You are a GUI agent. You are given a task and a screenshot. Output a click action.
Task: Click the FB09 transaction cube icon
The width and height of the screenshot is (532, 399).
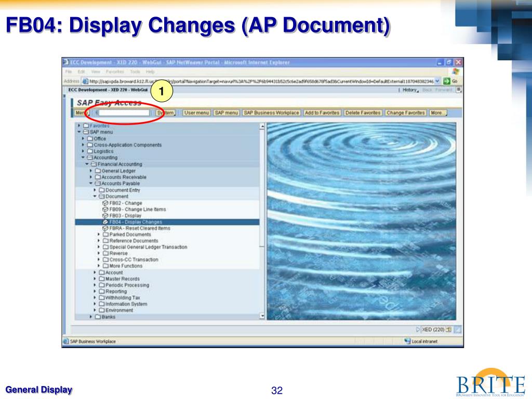point(105,209)
